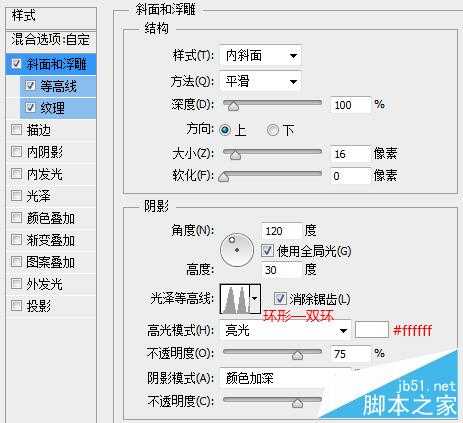
Task: Select 混合选项:自定 in the styles list
Action: point(51,40)
